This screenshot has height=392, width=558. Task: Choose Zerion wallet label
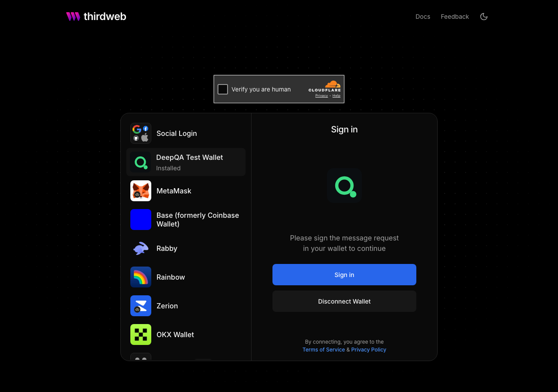(x=167, y=306)
